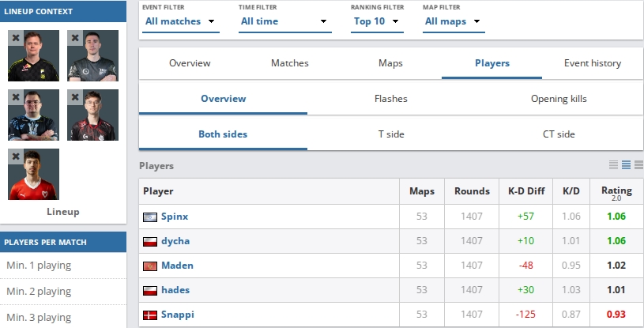Viewport: 644px width, 328px height.
Task: Sort table by K/D column header
Action: 571,191
